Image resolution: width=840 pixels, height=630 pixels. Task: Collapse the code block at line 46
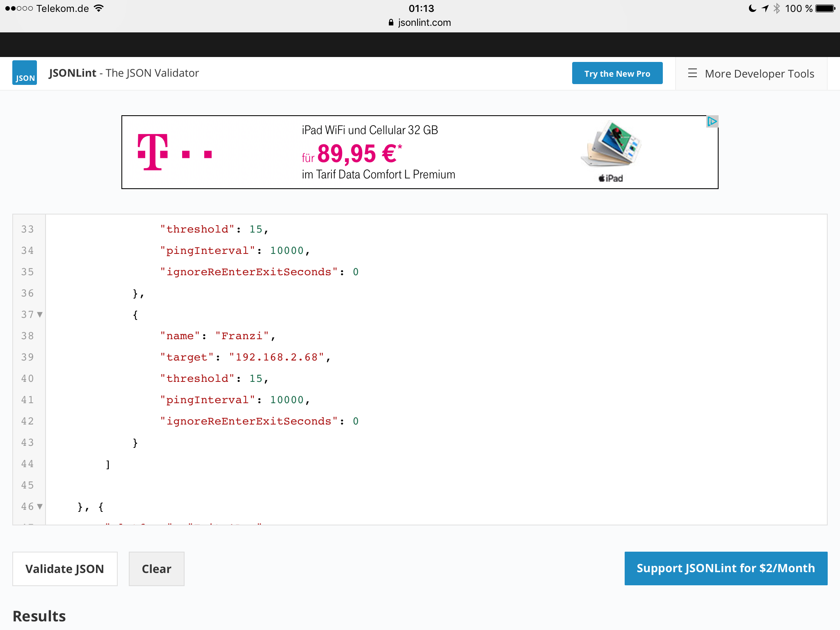(x=40, y=507)
